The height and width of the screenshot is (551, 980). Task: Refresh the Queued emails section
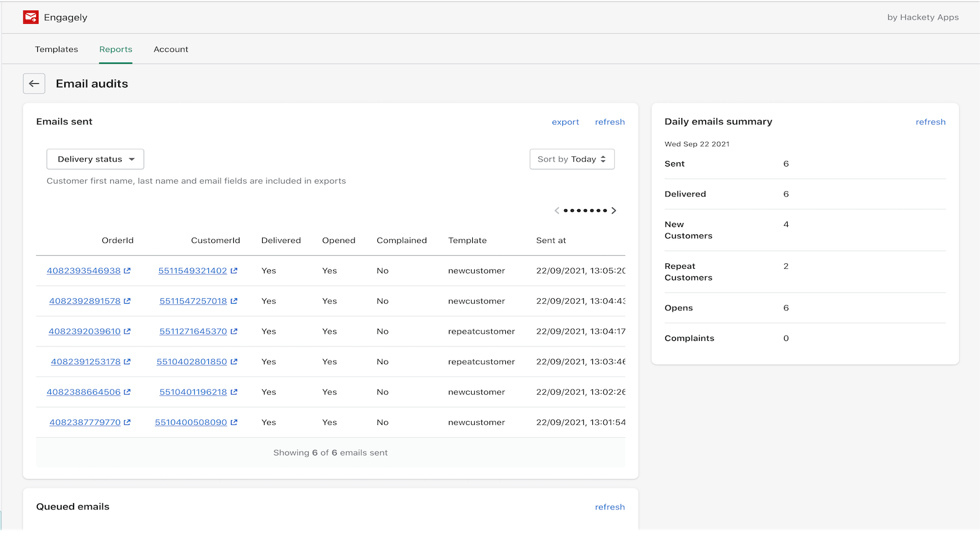click(x=610, y=507)
